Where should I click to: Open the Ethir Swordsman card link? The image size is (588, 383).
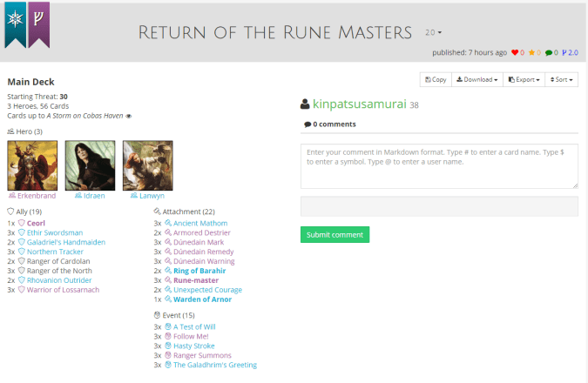click(55, 232)
